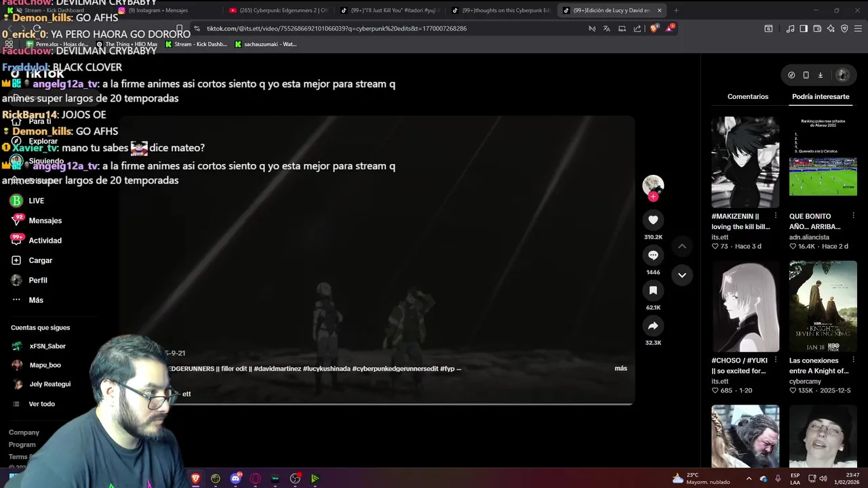The image size is (868, 488).
Task: Switch to the Comentarios tab
Action: coord(748,97)
